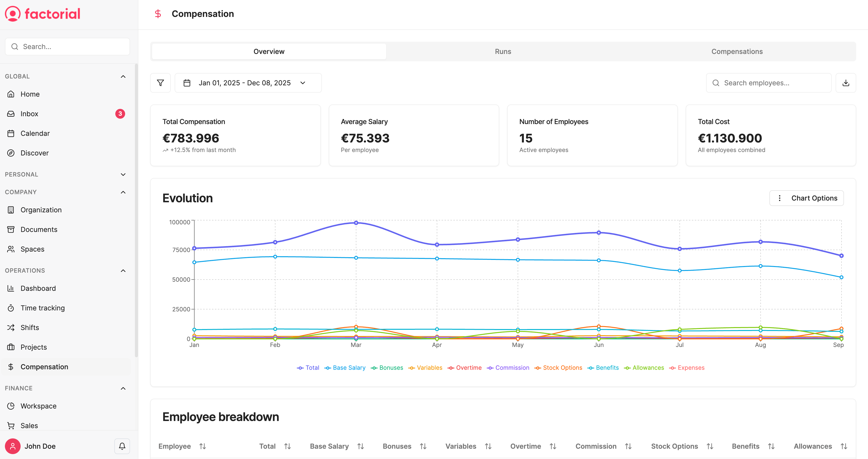Viewport: 868px width, 459px height.
Task: Switch to the Runs tab
Action: pos(503,51)
